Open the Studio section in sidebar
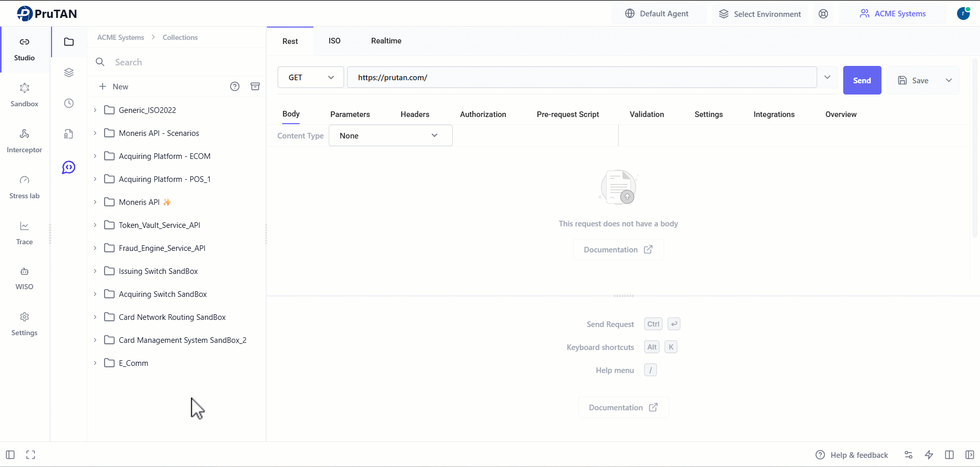This screenshot has width=980, height=467. pos(24,49)
